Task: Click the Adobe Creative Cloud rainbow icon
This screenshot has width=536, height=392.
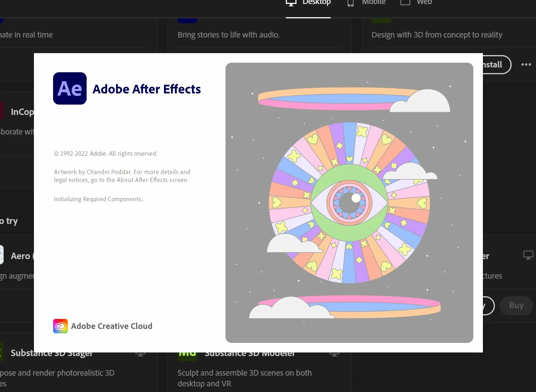Action: (60, 326)
